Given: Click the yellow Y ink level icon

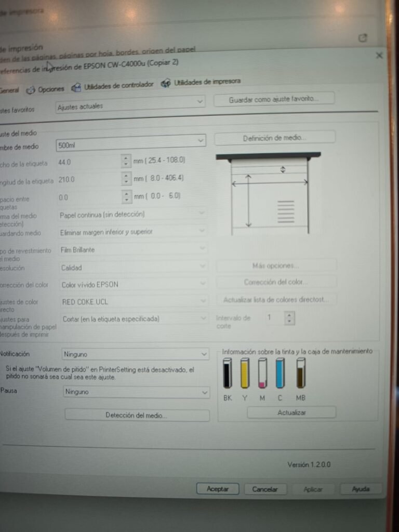Looking at the screenshot, I should click(245, 374).
